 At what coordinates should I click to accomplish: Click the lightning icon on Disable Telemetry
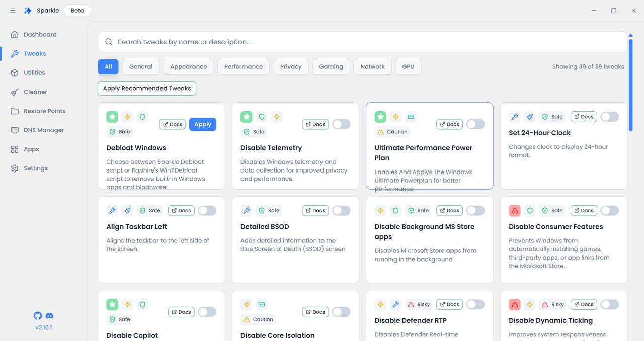pyautogui.click(x=277, y=117)
